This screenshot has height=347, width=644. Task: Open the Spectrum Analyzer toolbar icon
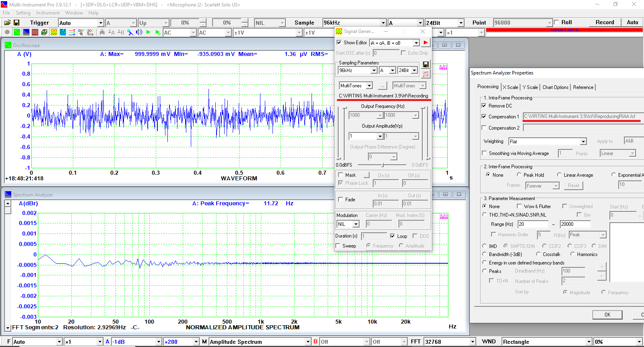(x=26, y=32)
